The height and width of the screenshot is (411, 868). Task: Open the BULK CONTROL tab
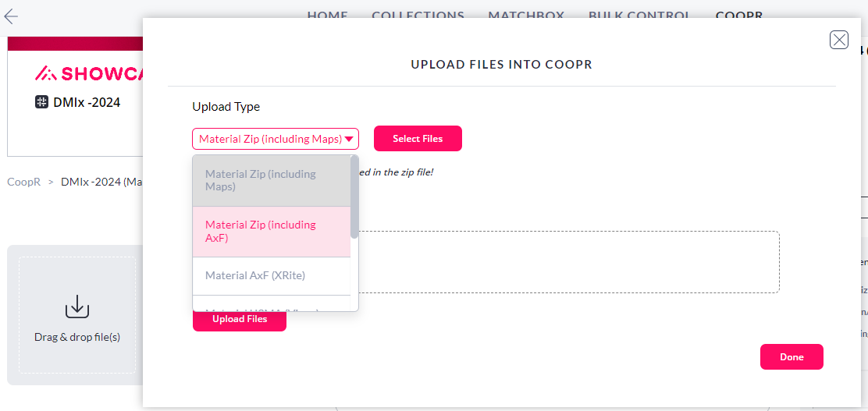point(639,15)
